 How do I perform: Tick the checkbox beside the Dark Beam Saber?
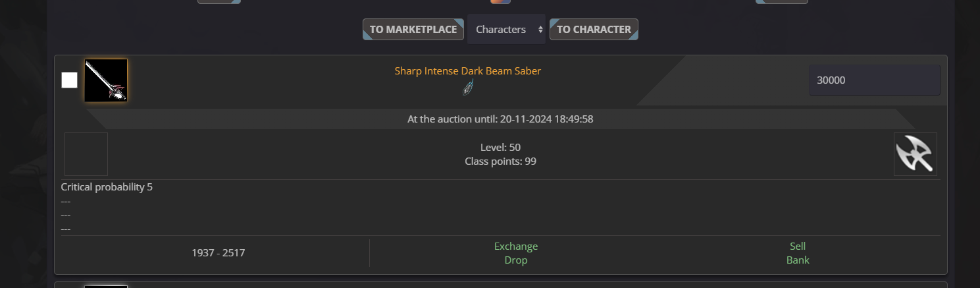point(69,80)
